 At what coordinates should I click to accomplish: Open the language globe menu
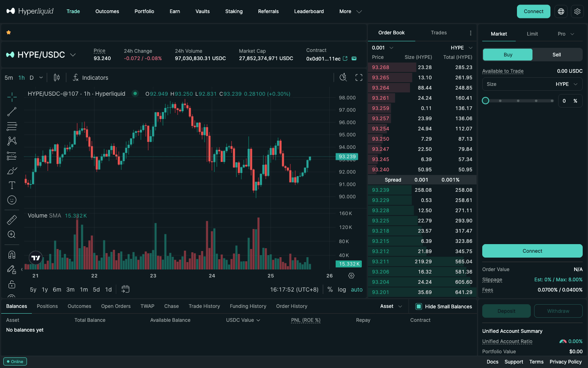[561, 11]
